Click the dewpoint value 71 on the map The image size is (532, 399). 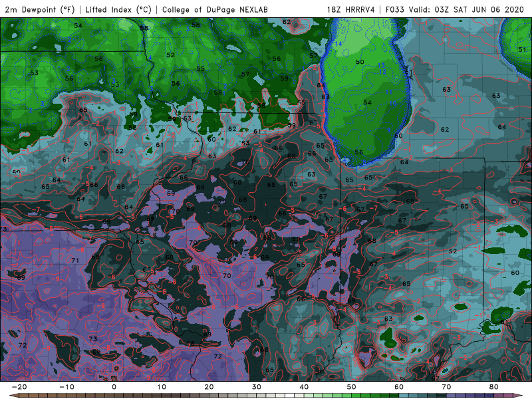click(x=75, y=260)
